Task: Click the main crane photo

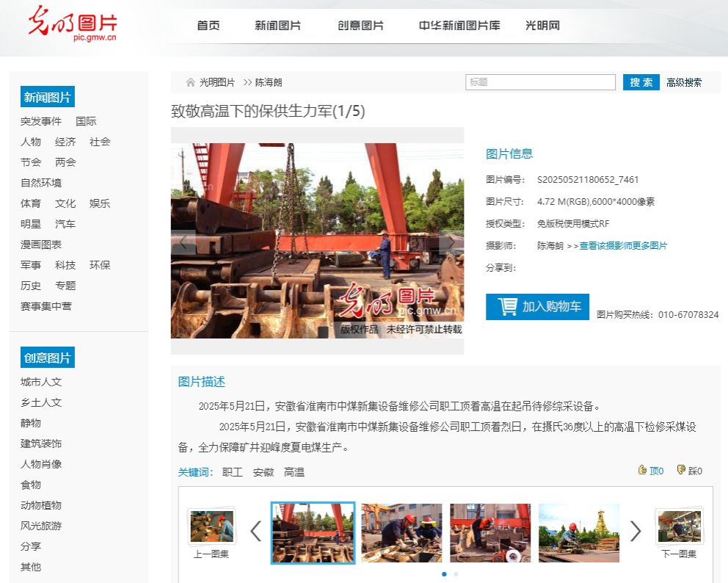Action: click(317, 241)
